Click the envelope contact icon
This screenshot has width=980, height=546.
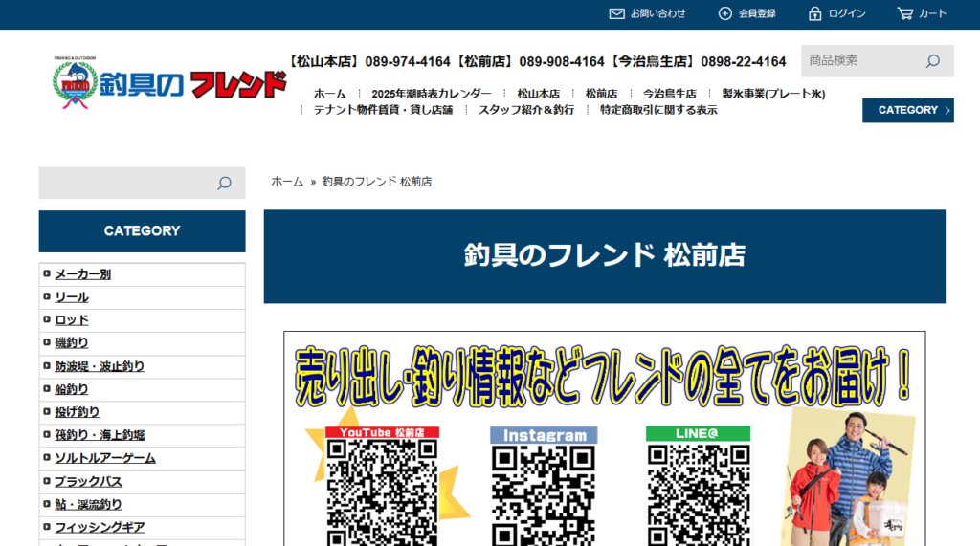(616, 13)
